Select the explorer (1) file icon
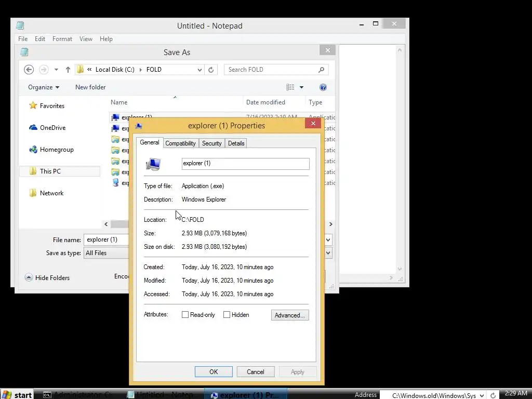532x399 pixels. [115, 117]
